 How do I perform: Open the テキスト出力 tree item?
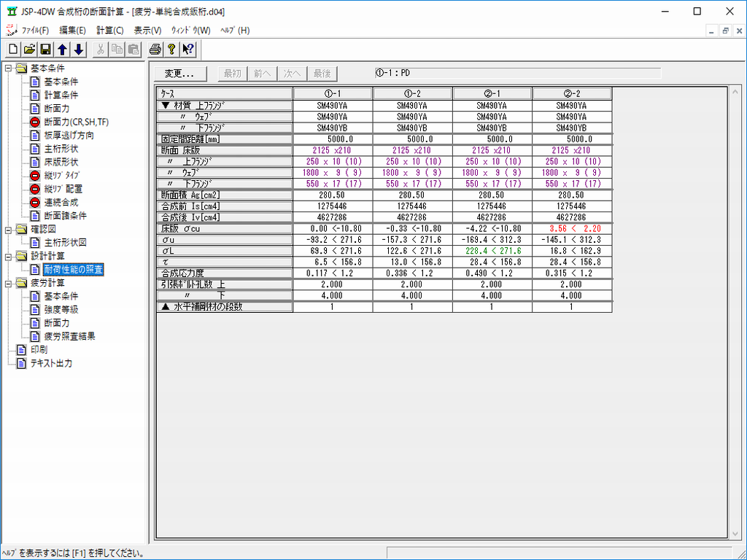(50, 363)
